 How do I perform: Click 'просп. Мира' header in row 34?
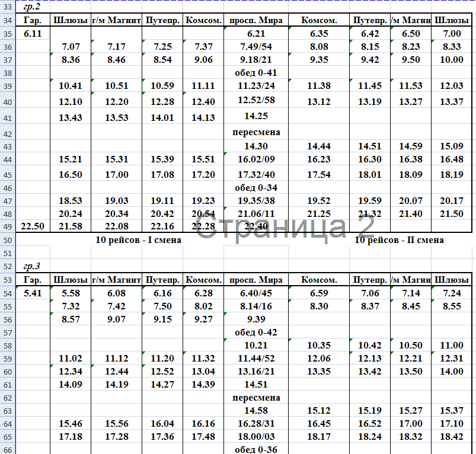256,21
